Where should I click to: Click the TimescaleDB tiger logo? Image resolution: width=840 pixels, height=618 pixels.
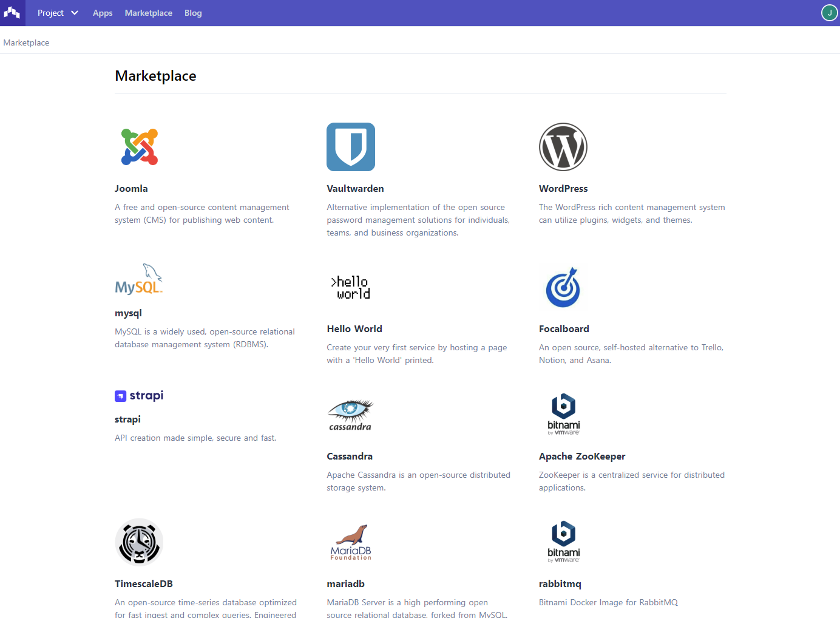(139, 542)
